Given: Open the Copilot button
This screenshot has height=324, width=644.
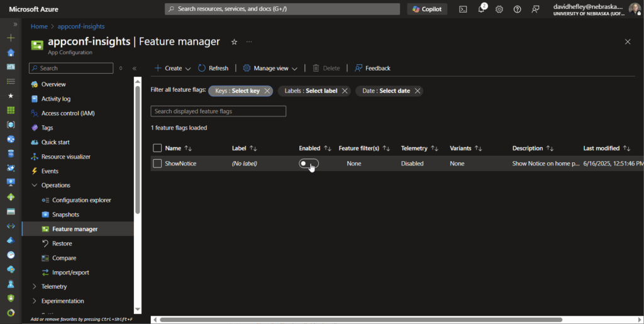Looking at the screenshot, I should point(428,9).
